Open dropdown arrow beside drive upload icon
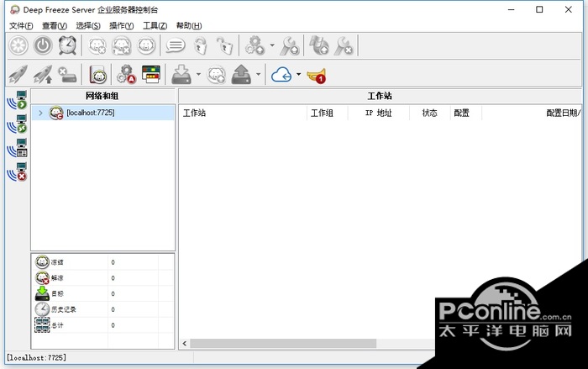The image size is (588, 369). pyautogui.click(x=259, y=74)
